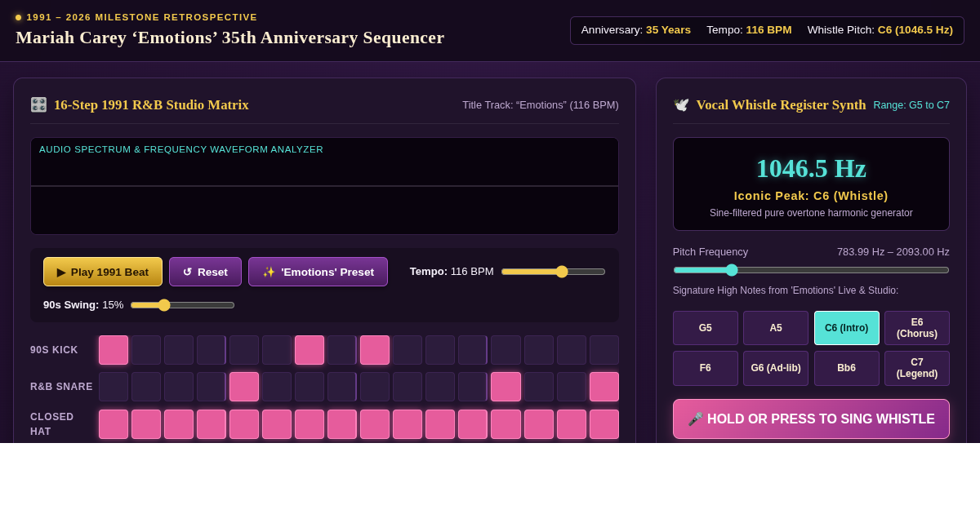Adjust the sequencer Tempo slider

[x=553, y=272]
